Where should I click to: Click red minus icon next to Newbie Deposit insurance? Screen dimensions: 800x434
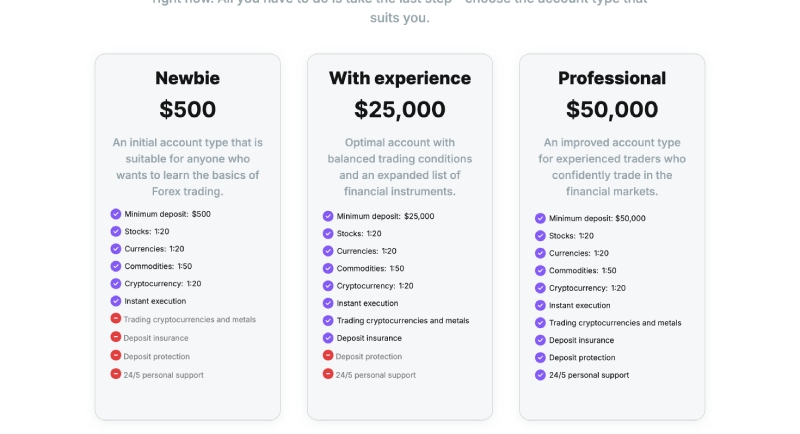coord(116,337)
